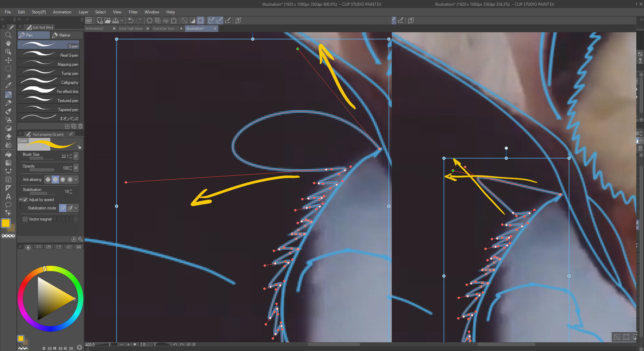644x351 pixels.
Task: Open the Filter menu
Action: pos(133,12)
